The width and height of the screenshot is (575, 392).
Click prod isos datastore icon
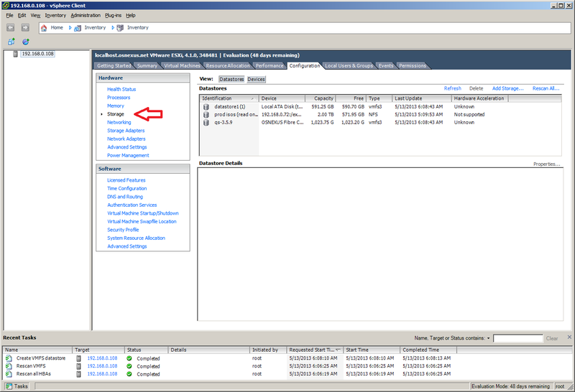point(206,115)
